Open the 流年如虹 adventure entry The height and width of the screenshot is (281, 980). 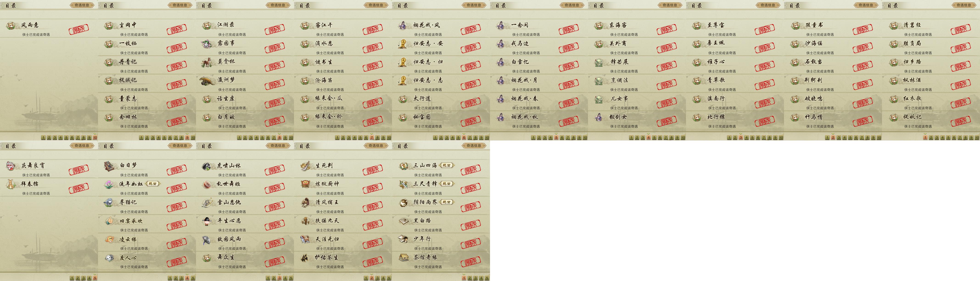point(147,187)
